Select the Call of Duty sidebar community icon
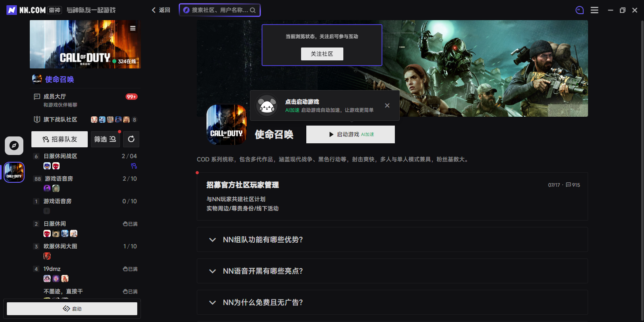The height and width of the screenshot is (322, 644). point(14,172)
